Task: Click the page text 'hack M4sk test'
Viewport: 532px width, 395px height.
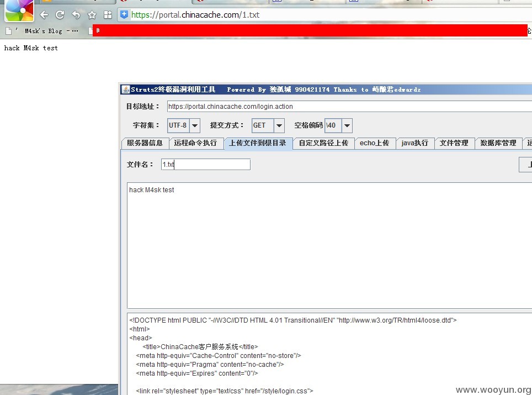Action: 31,48
